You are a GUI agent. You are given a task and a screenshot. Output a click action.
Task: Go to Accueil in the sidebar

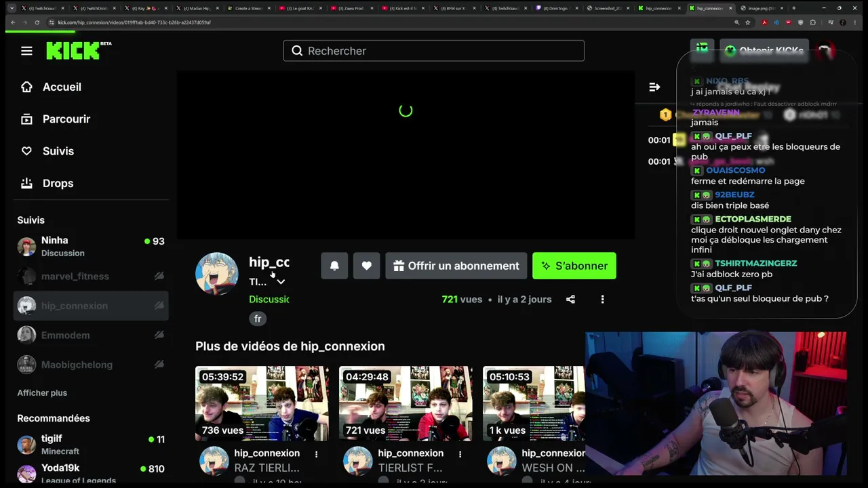tap(62, 87)
